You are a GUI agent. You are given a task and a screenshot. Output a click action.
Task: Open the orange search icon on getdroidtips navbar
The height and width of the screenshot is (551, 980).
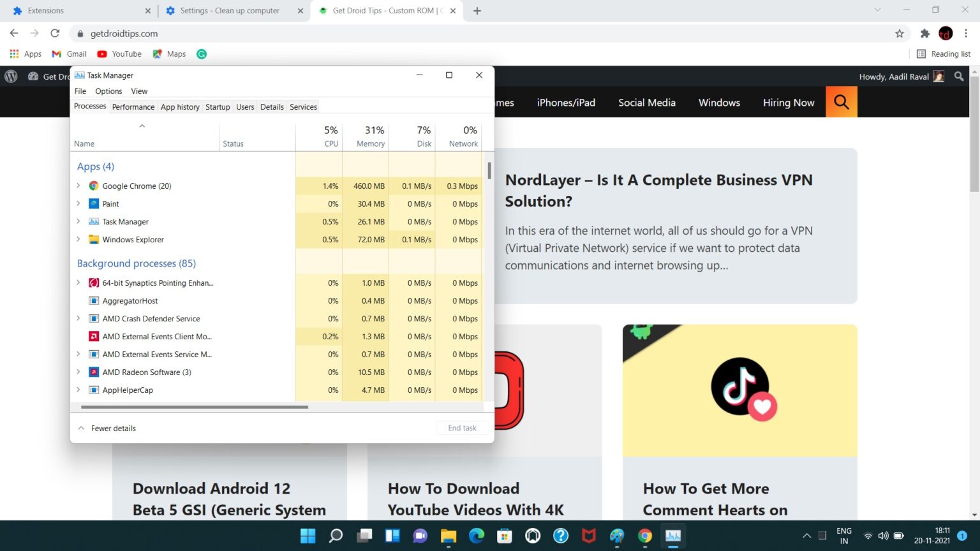coord(841,102)
